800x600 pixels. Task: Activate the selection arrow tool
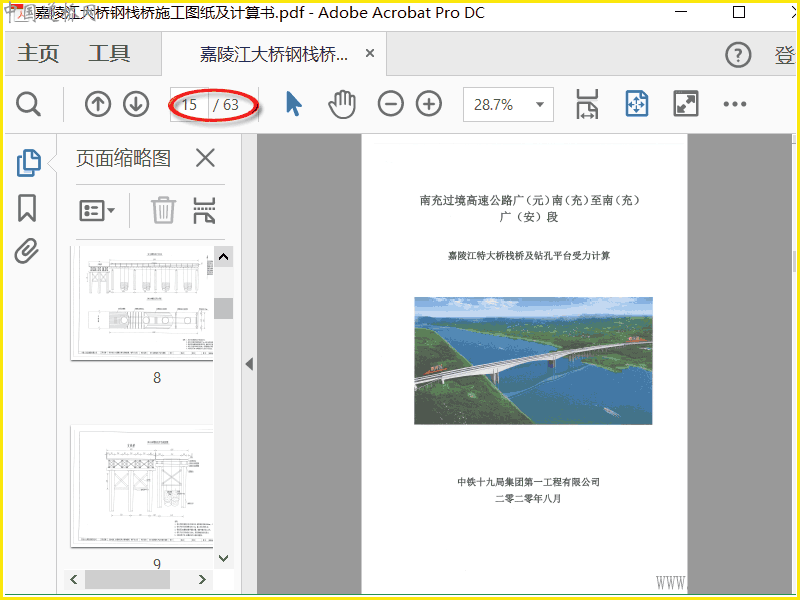pyautogui.click(x=293, y=104)
